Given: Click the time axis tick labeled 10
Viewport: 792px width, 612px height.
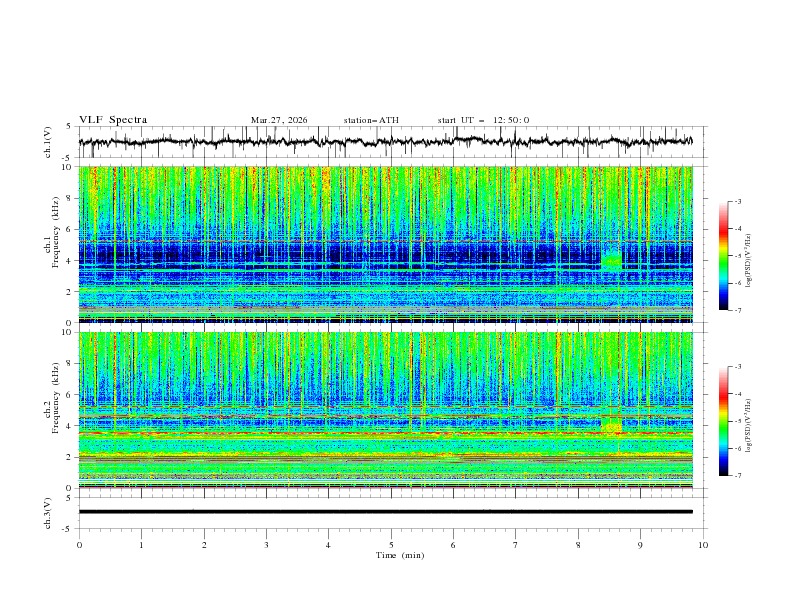Looking at the screenshot, I should point(703,545).
